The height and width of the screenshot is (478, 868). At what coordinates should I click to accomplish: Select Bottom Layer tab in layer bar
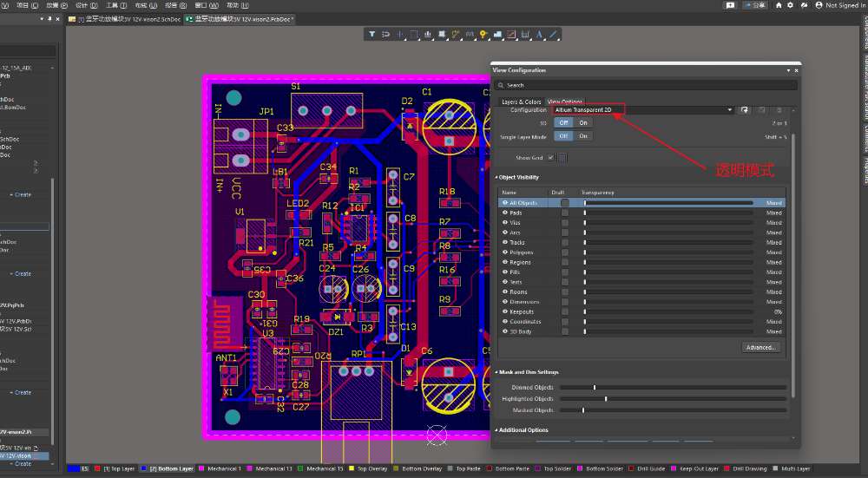pos(168,468)
